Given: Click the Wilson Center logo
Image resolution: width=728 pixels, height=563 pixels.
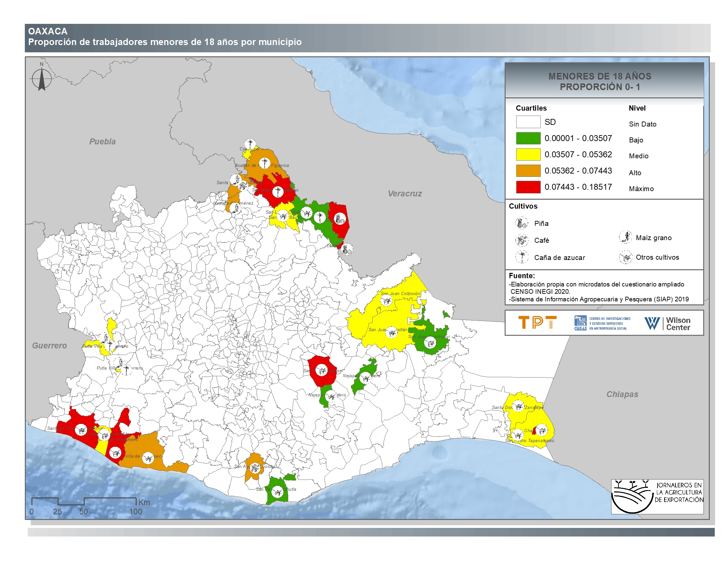Looking at the screenshot, I should tap(667, 323).
